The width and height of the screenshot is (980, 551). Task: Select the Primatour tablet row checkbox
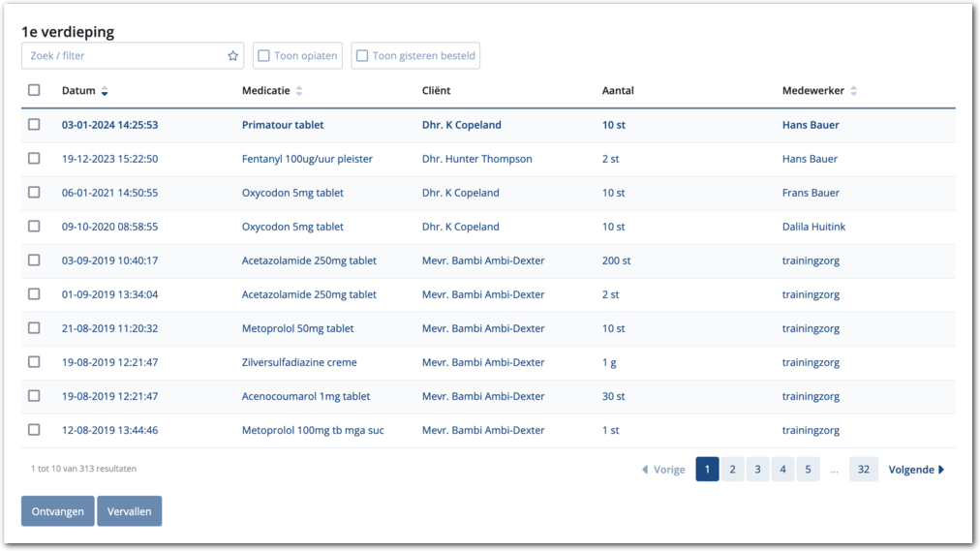pos(34,125)
